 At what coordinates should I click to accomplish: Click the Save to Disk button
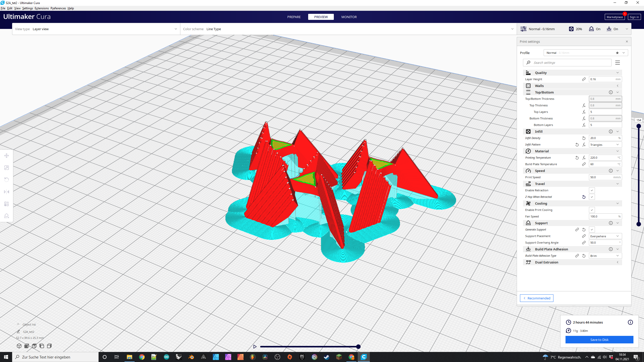click(x=599, y=340)
